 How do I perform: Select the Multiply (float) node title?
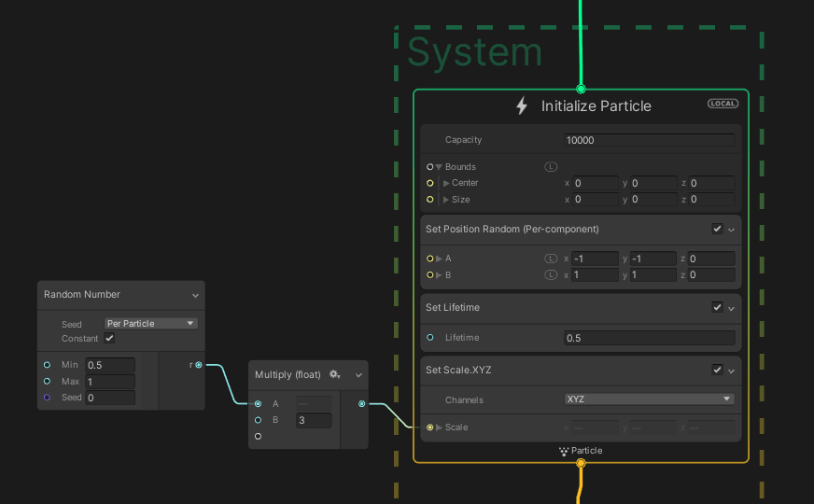tap(288, 374)
